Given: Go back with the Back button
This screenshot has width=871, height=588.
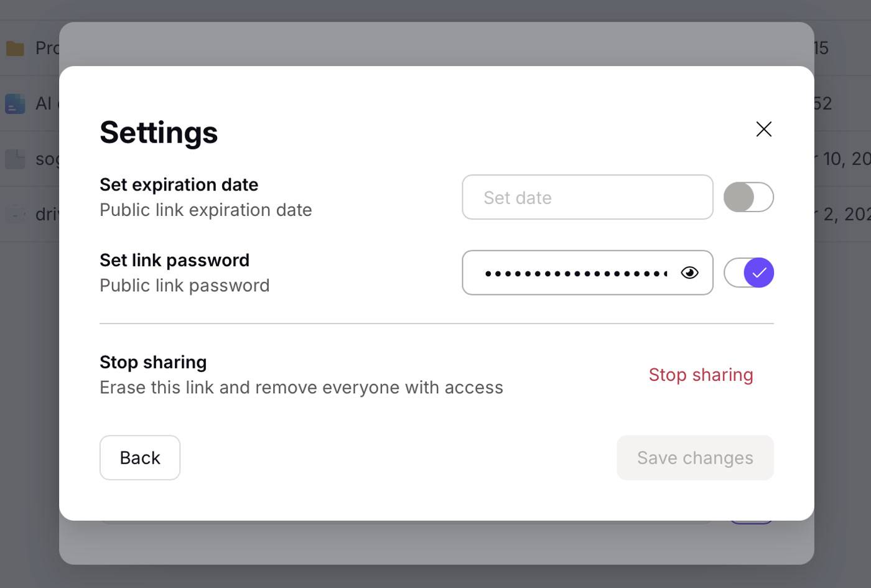Looking at the screenshot, I should click(140, 457).
